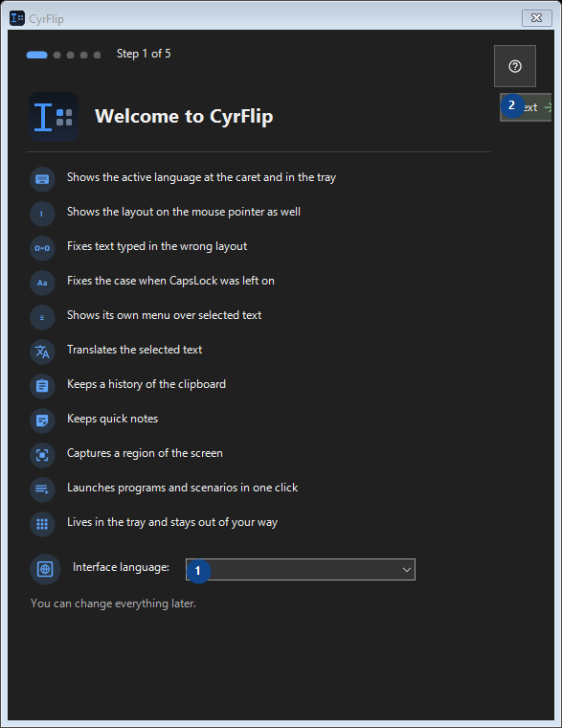Click the Next button with green arrow
Image resolution: width=562 pixels, height=728 pixels.
[x=526, y=107]
